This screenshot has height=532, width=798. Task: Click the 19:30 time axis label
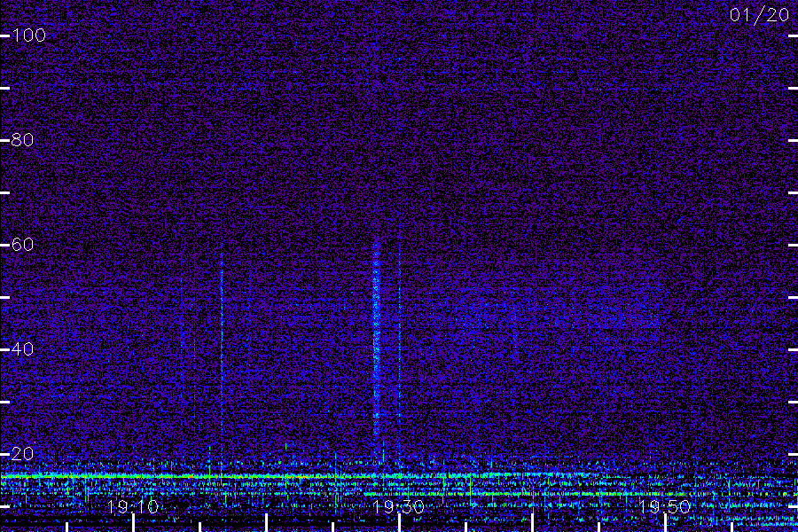click(398, 507)
